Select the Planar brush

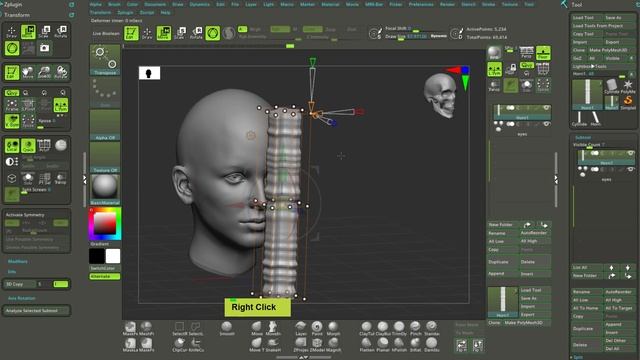coord(382,345)
